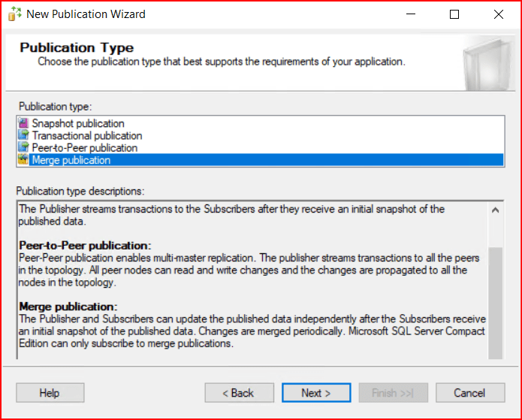Go to the previous page with Back
Image resolution: width=522 pixels, height=420 pixels.
tap(238, 393)
